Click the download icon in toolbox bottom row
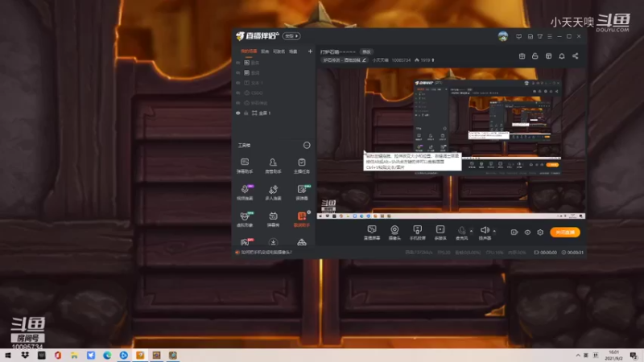 pos(273,242)
